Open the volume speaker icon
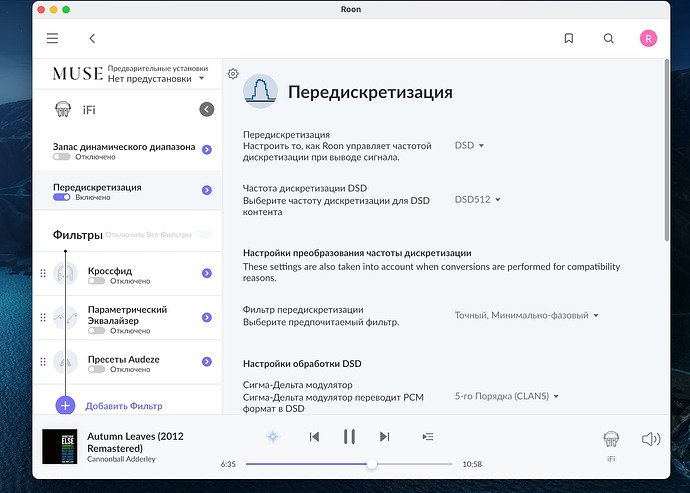The image size is (690, 493). (651, 439)
